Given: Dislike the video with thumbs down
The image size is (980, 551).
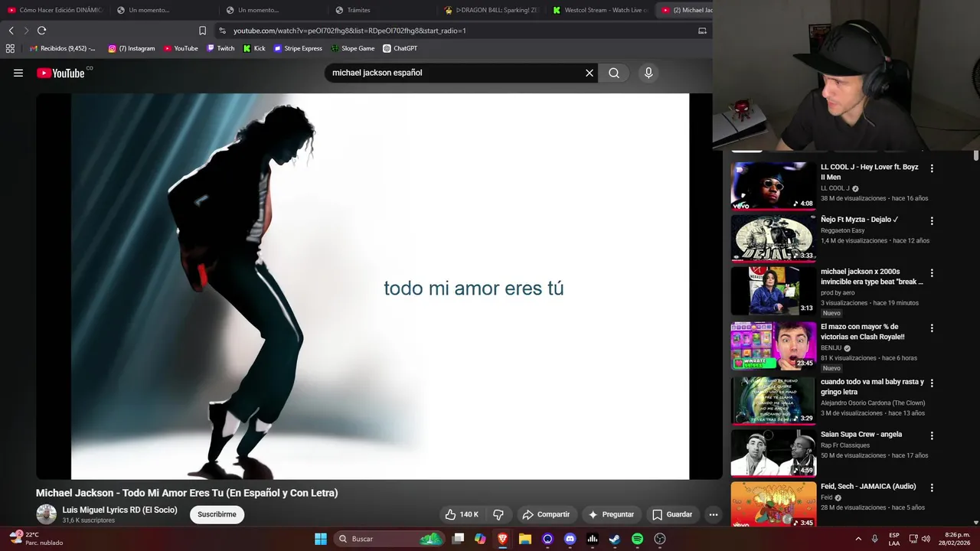Looking at the screenshot, I should [498, 514].
